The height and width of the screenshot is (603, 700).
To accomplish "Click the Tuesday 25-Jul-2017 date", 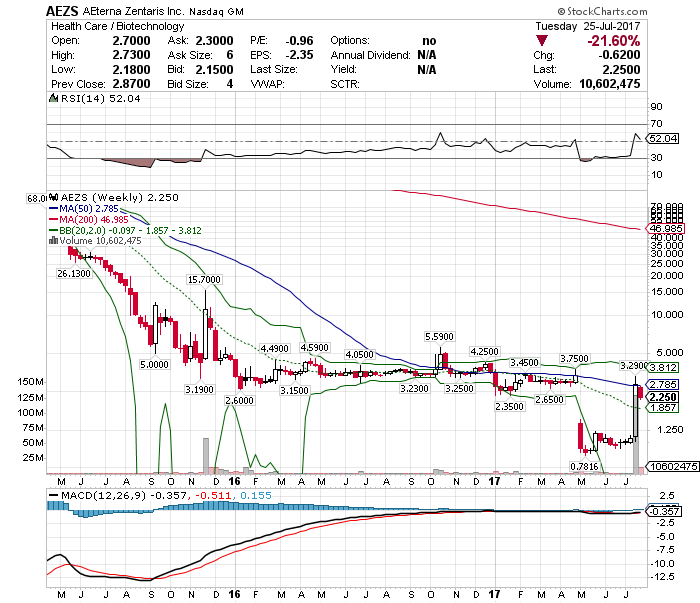I will 588,26.
